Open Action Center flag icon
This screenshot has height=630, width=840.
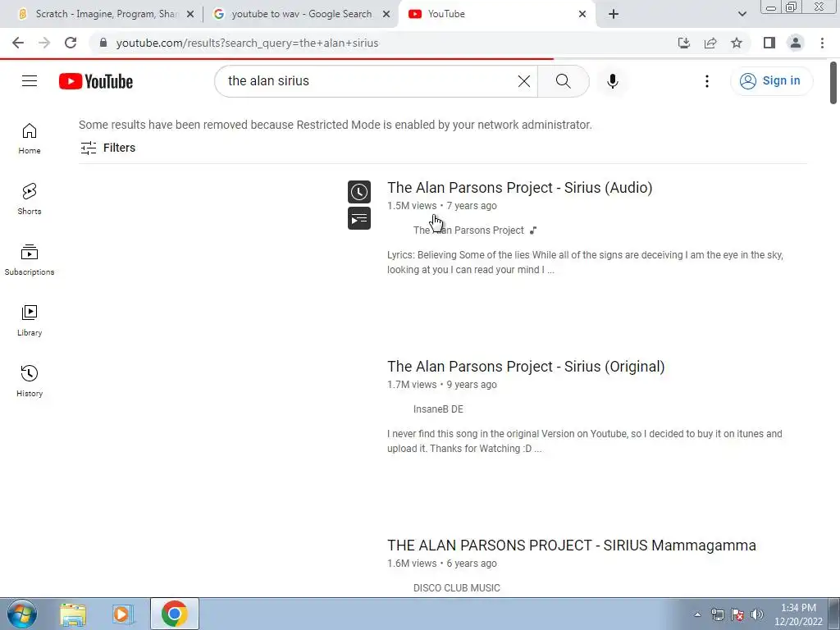[737, 614]
